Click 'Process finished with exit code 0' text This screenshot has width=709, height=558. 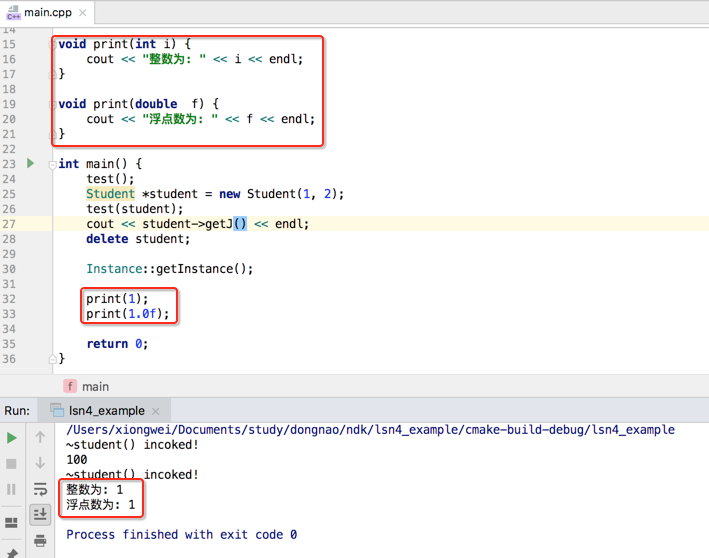[x=181, y=534]
